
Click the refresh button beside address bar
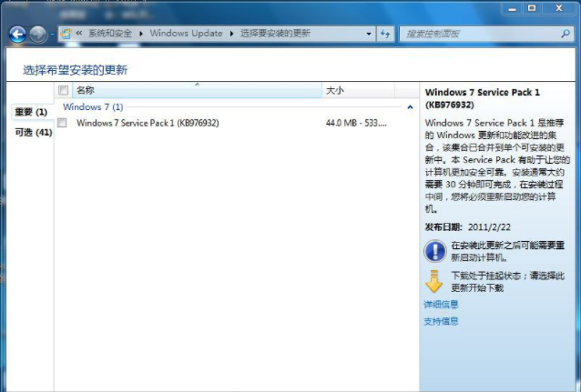[384, 34]
